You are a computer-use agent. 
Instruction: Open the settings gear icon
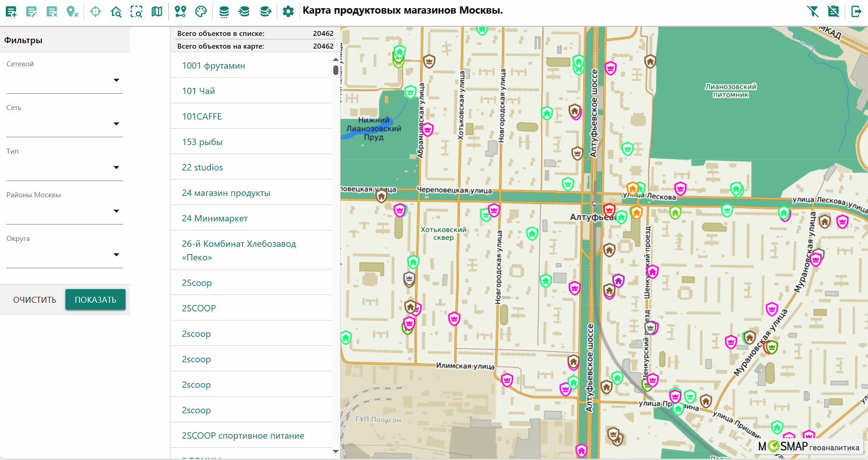pyautogui.click(x=288, y=11)
